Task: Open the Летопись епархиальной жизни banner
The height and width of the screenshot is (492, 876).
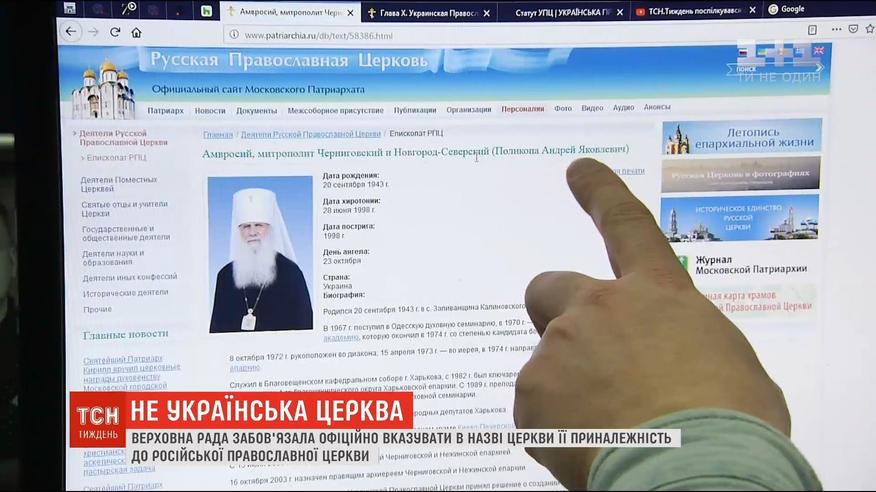Action: coord(742,136)
